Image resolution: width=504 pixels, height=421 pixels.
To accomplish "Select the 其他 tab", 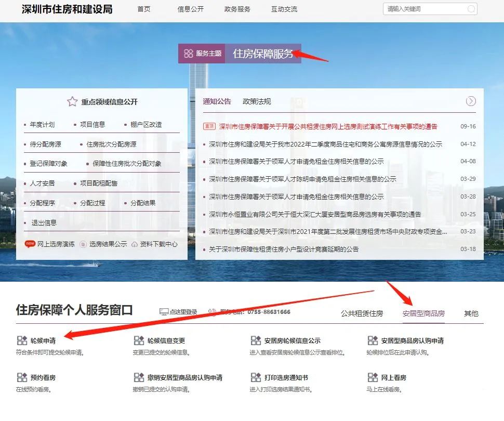I will 471,313.
